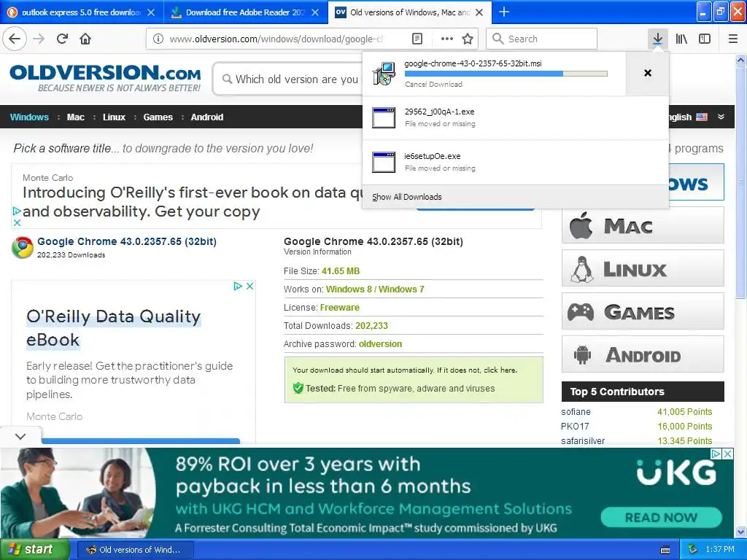
Task: Reload the current page
Action: (62, 39)
